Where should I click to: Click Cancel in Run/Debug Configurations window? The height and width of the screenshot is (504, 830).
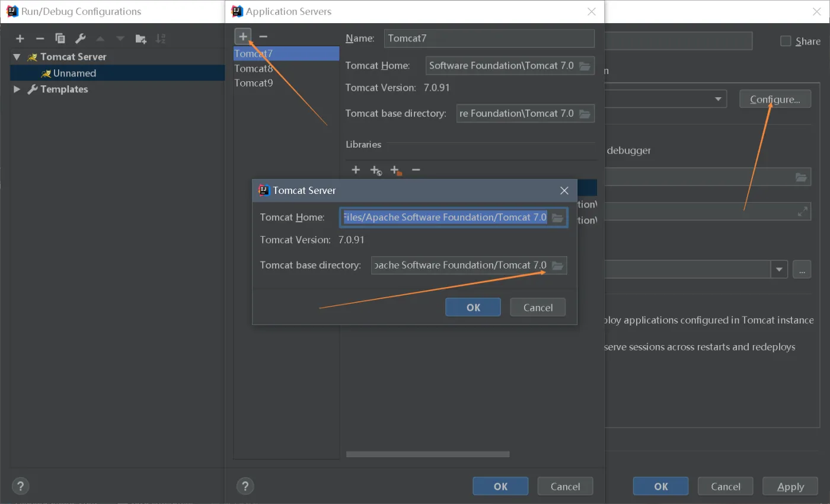[x=726, y=486]
